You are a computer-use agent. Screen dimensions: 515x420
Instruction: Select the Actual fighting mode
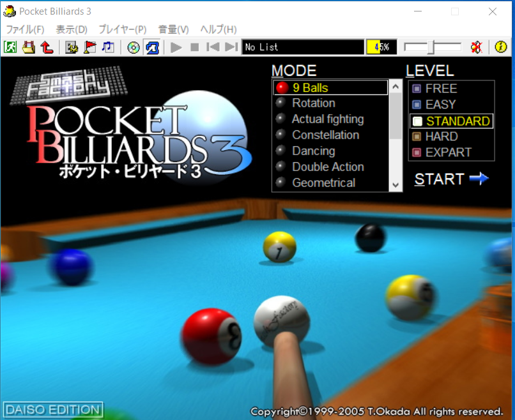click(330, 119)
